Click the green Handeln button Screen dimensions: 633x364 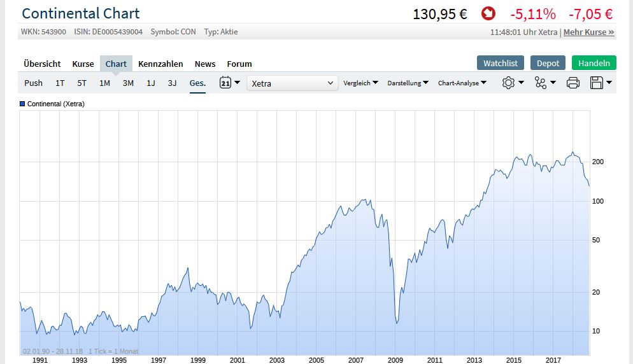pyautogui.click(x=594, y=63)
